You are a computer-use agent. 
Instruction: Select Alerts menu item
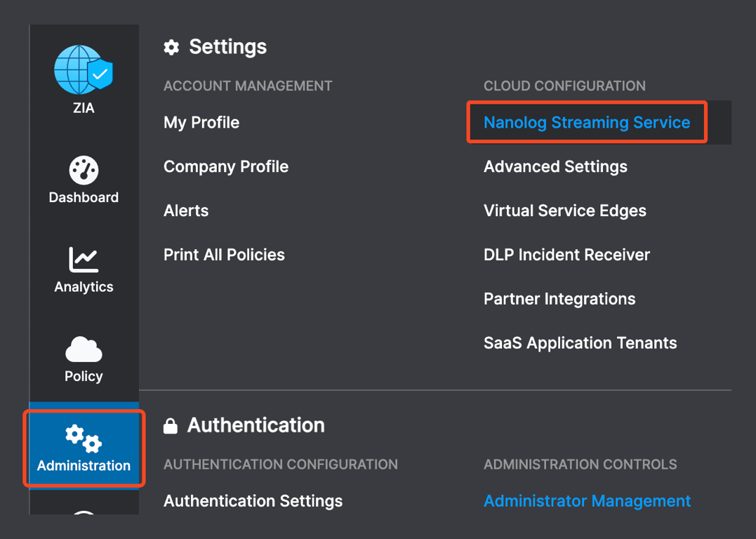coord(186,211)
